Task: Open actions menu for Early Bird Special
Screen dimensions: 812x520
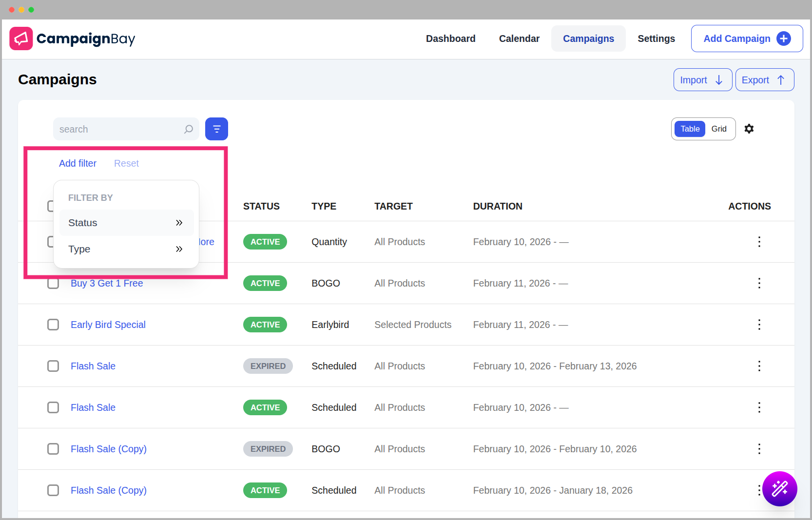Action: tap(759, 325)
